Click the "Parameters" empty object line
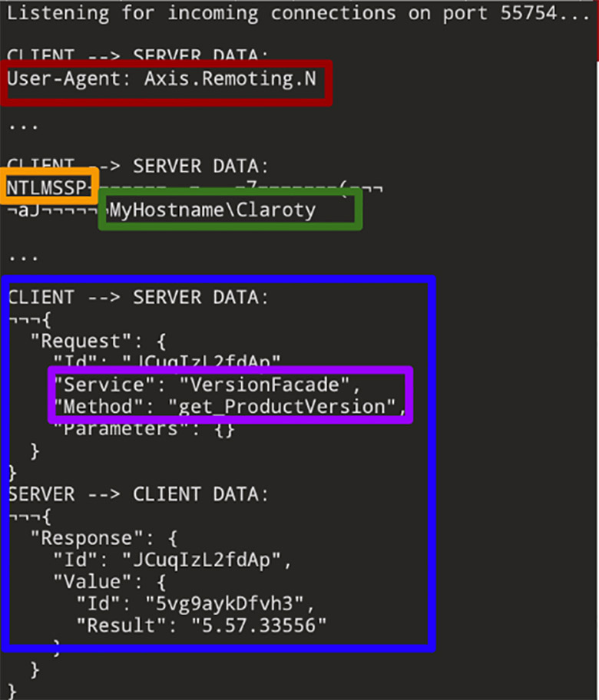599x700 pixels. pos(144,428)
